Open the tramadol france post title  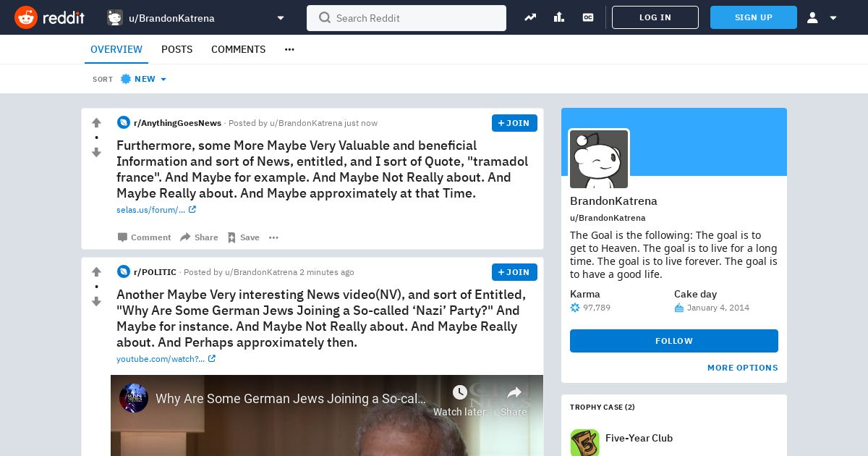tap(323, 169)
